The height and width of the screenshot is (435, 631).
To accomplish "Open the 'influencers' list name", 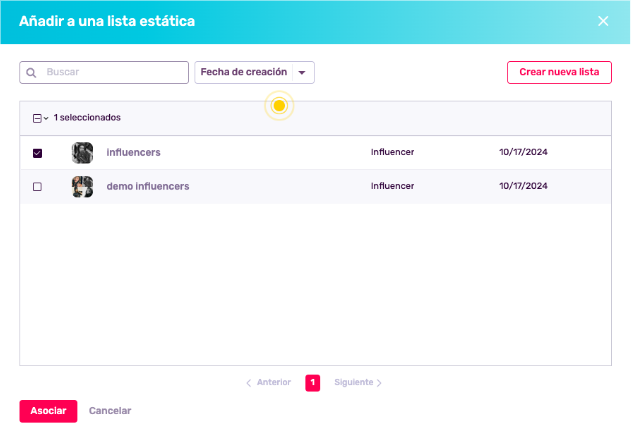I will coord(133,153).
